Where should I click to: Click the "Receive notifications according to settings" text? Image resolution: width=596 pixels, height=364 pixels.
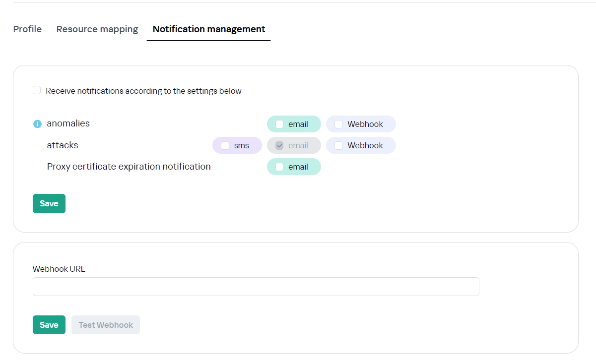pos(143,91)
